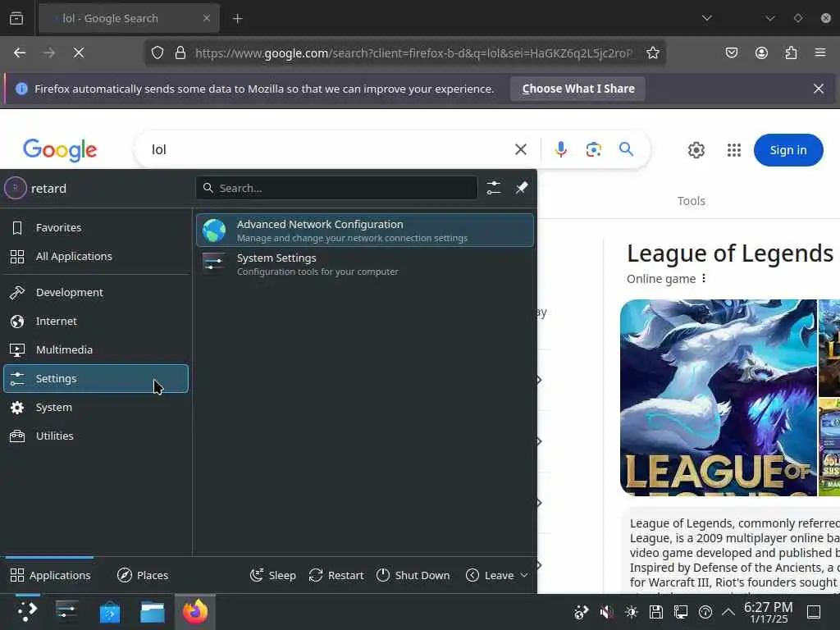This screenshot has height=630, width=840.
Task: Select Development category
Action: (x=96, y=293)
